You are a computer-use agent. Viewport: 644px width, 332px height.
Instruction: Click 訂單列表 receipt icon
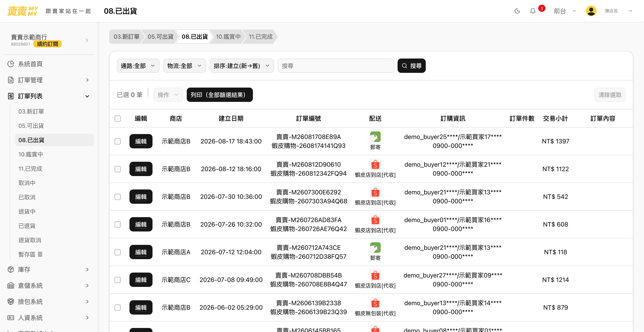(x=11, y=96)
